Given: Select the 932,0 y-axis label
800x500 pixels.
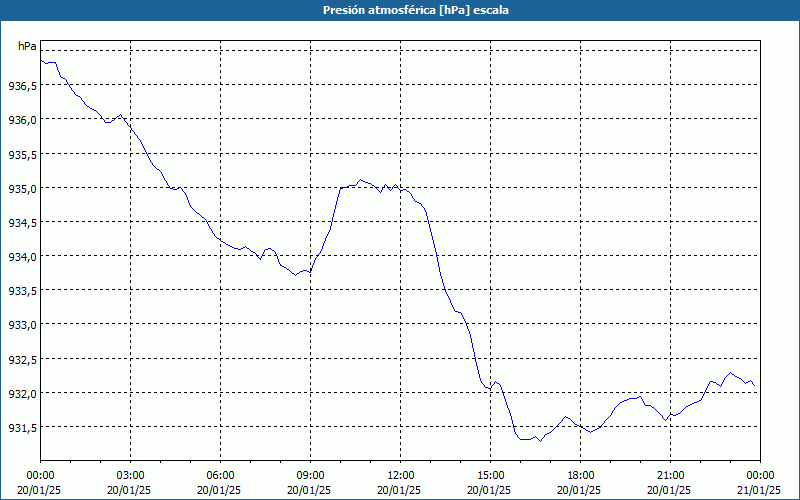Looking at the screenshot, I should (x=22, y=393).
